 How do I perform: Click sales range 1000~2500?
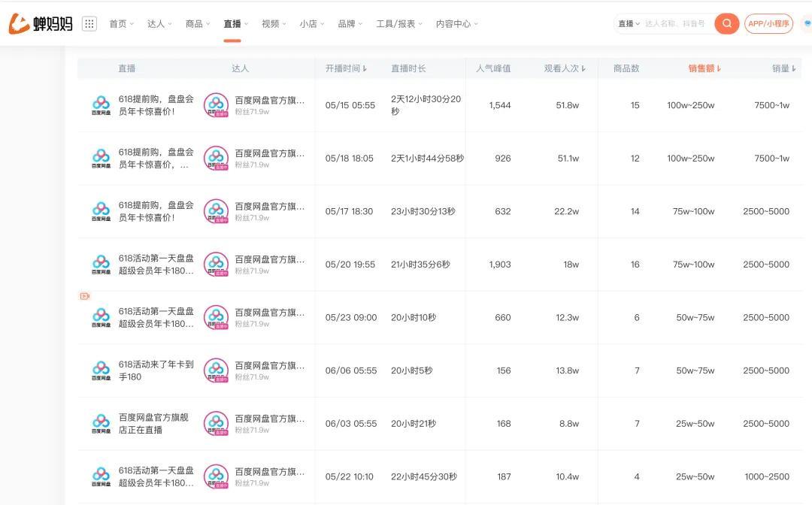coord(767,476)
